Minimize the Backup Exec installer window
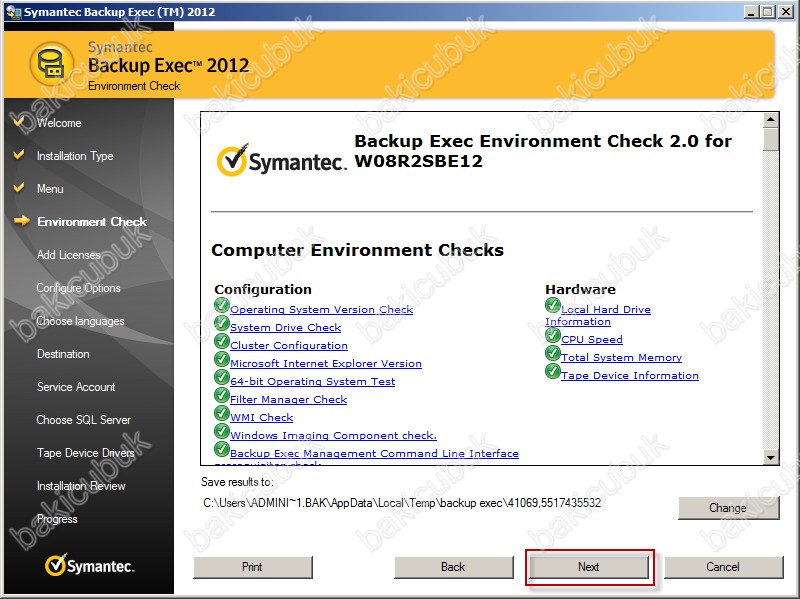Image resolution: width=800 pixels, height=599 pixels. [751, 12]
